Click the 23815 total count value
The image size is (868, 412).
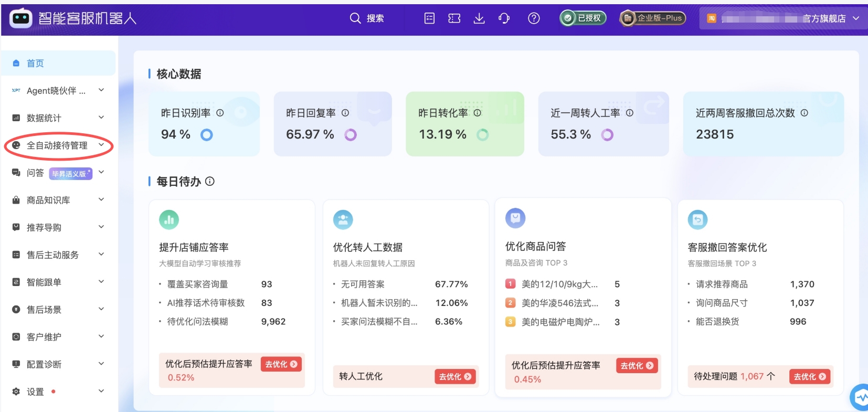(x=715, y=134)
